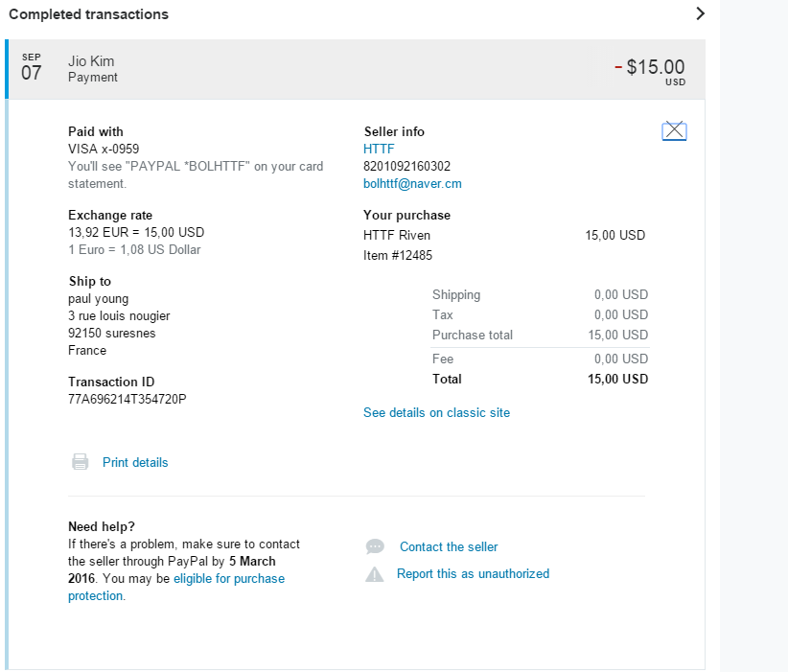Click the SEP 07 date
The image size is (788, 672).
32,67
